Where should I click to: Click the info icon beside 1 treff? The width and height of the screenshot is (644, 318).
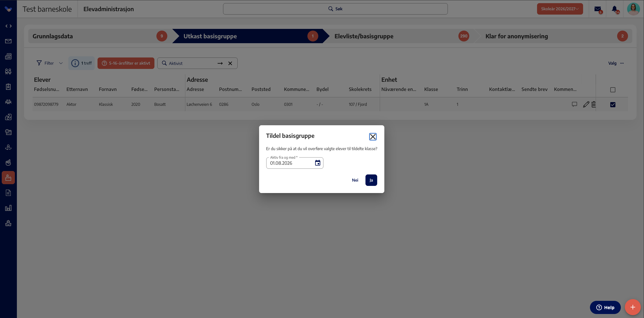[x=75, y=63]
